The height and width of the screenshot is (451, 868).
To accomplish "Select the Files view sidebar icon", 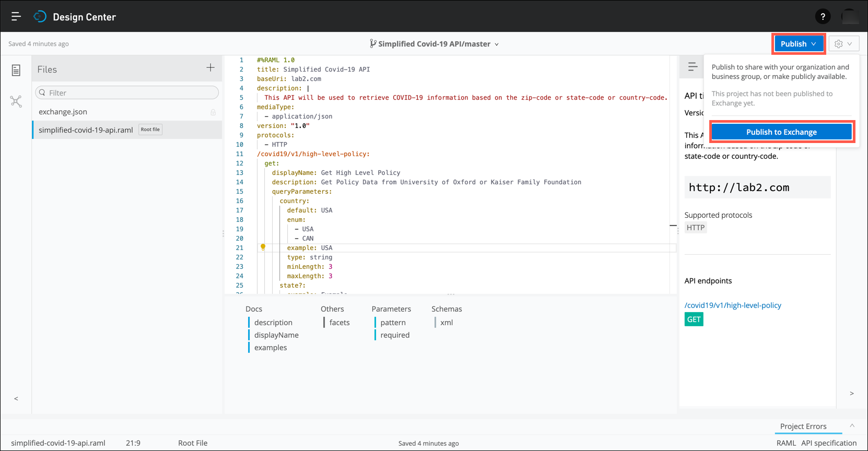I will coord(16,70).
